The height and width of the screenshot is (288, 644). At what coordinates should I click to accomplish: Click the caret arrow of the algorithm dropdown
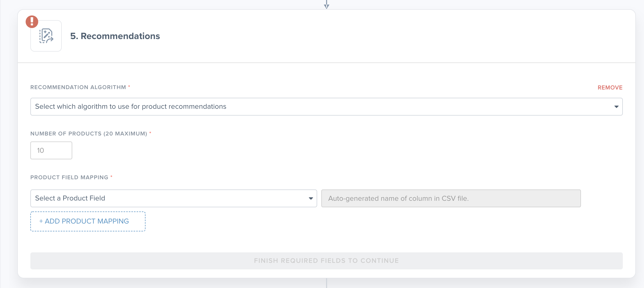[617, 107]
